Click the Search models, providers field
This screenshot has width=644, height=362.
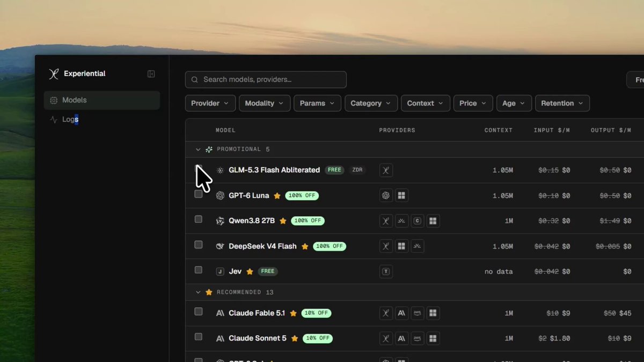pos(266,80)
